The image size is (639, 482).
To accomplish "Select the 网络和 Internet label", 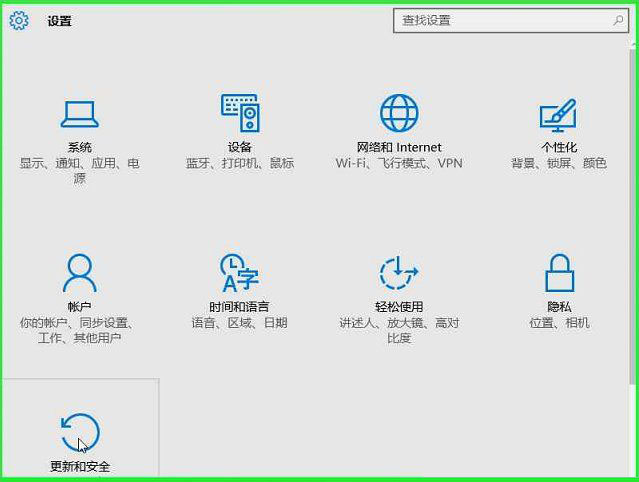I will (399, 147).
